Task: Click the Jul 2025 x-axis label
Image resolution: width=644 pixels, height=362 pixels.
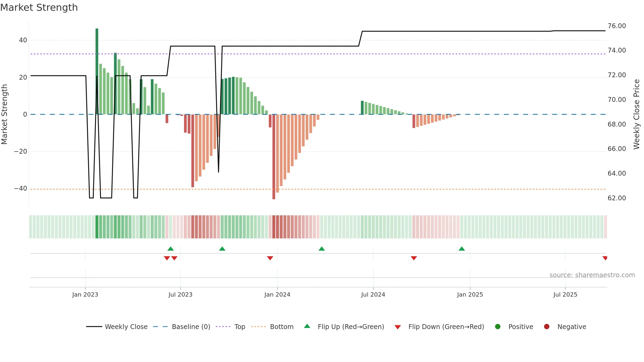Action: (565, 294)
